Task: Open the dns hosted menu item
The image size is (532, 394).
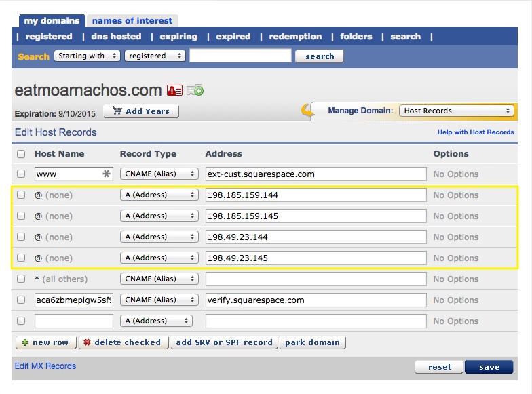Action: click(x=116, y=37)
